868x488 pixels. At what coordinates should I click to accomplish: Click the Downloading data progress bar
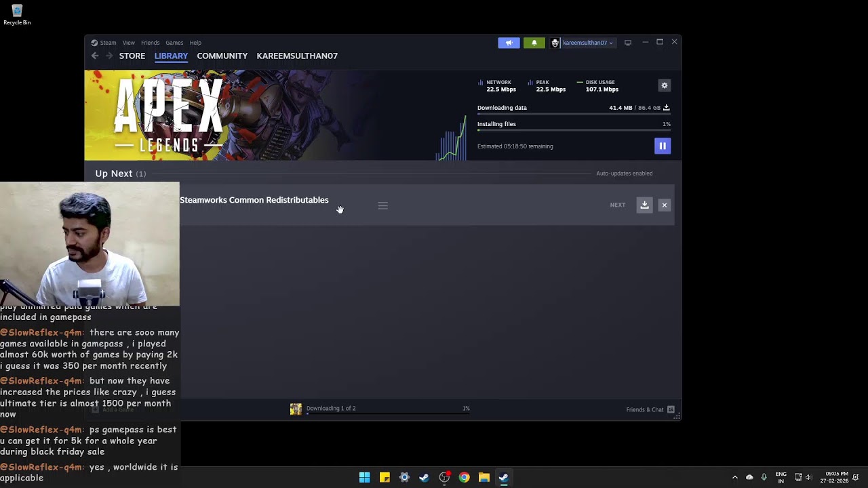pos(574,114)
